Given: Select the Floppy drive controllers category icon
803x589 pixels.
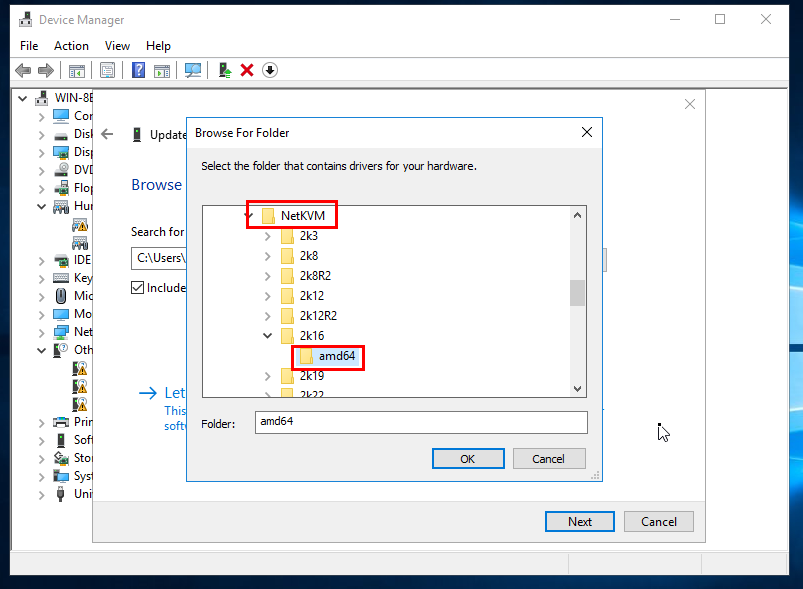Looking at the screenshot, I should pyautogui.click(x=61, y=188).
